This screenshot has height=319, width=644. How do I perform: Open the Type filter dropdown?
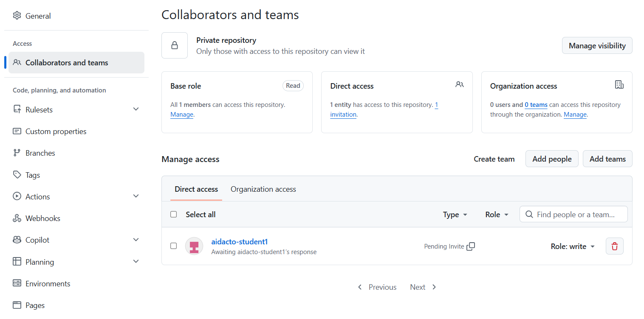coord(455,215)
